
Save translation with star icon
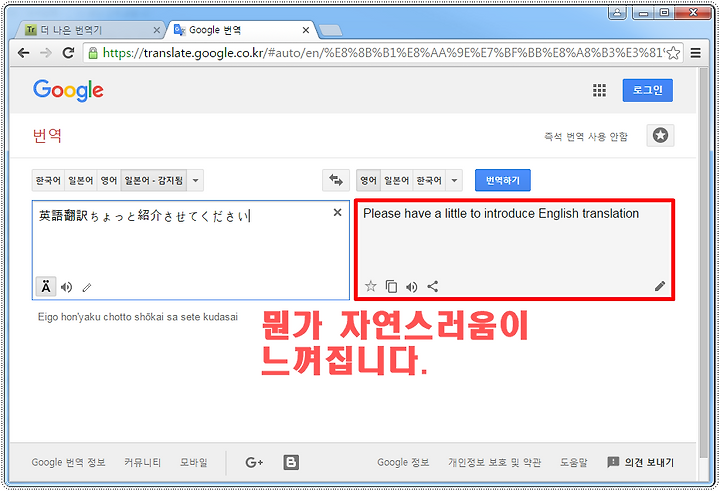coord(371,287)
